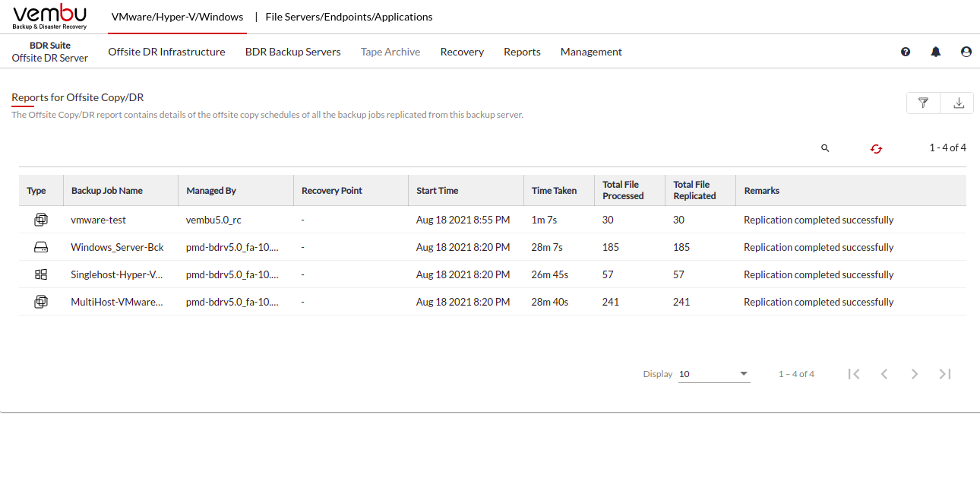The height and width of the screenshot is (504, 980).
Task: Open the Recovery menu
Action: click(x=462, y=52)
